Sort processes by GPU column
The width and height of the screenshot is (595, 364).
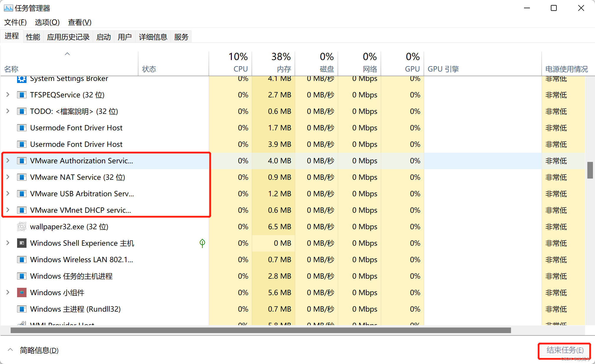(402, 63)
